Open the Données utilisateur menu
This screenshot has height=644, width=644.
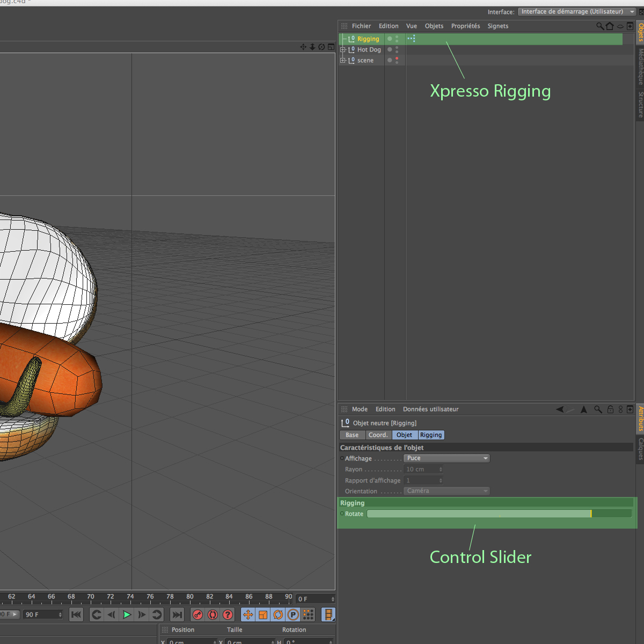[430, 409]
